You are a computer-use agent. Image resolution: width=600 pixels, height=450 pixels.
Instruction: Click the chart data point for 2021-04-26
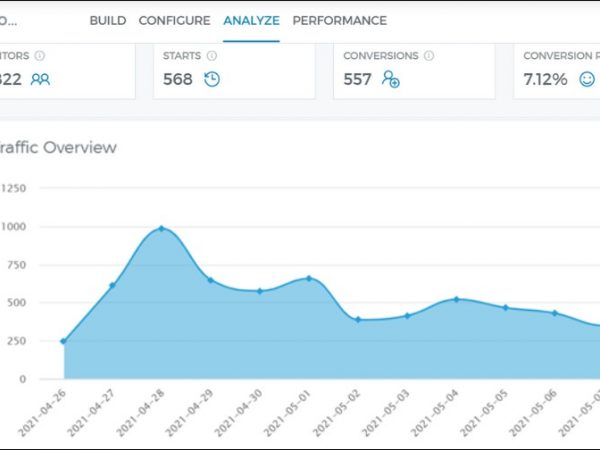[63, 341]
